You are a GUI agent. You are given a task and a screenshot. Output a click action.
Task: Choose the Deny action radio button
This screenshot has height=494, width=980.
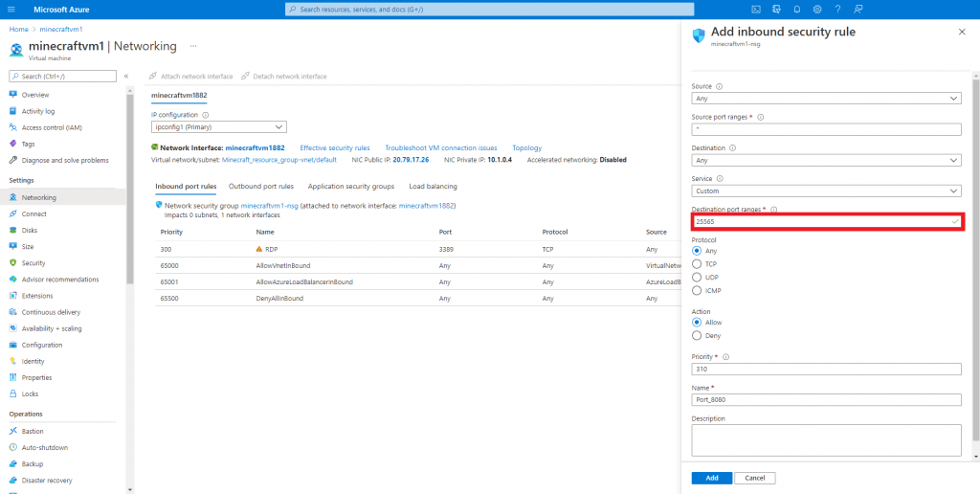(696, 335)
